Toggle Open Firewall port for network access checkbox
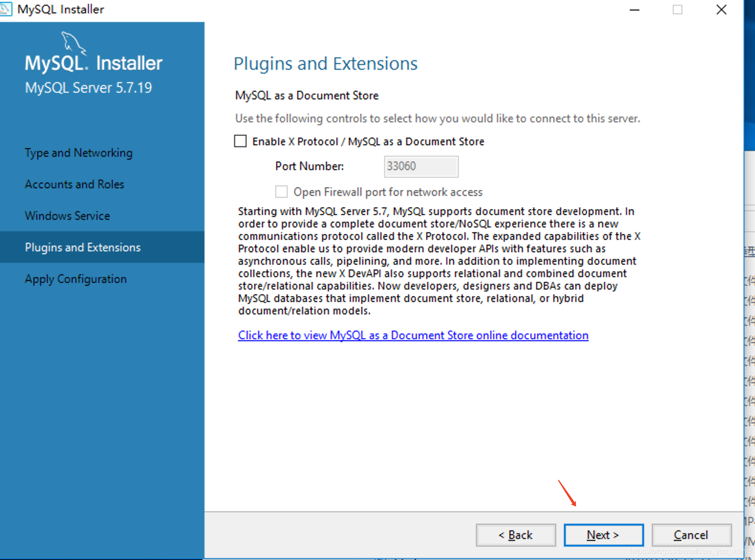 point(281,192)
